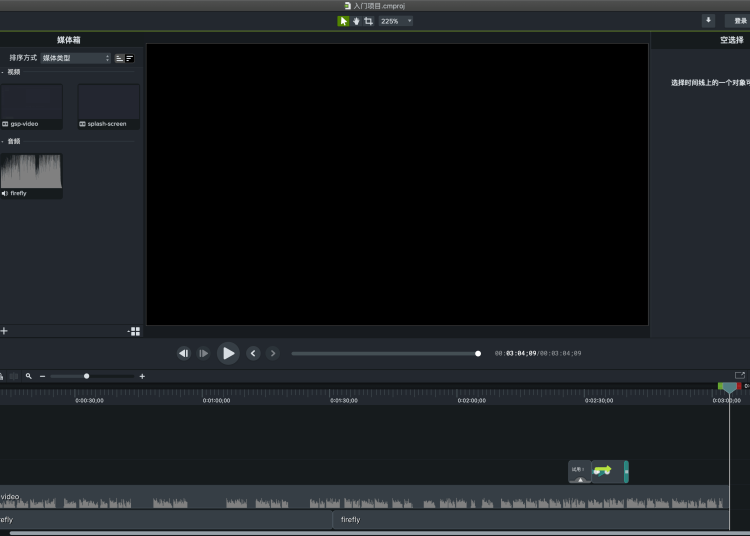Step back one frame

(183, 353)
